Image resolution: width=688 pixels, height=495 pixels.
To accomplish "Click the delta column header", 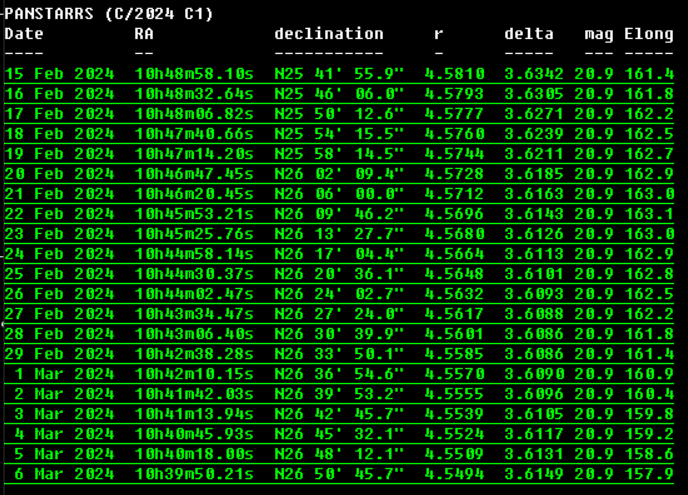I will (x=529, y=34).
